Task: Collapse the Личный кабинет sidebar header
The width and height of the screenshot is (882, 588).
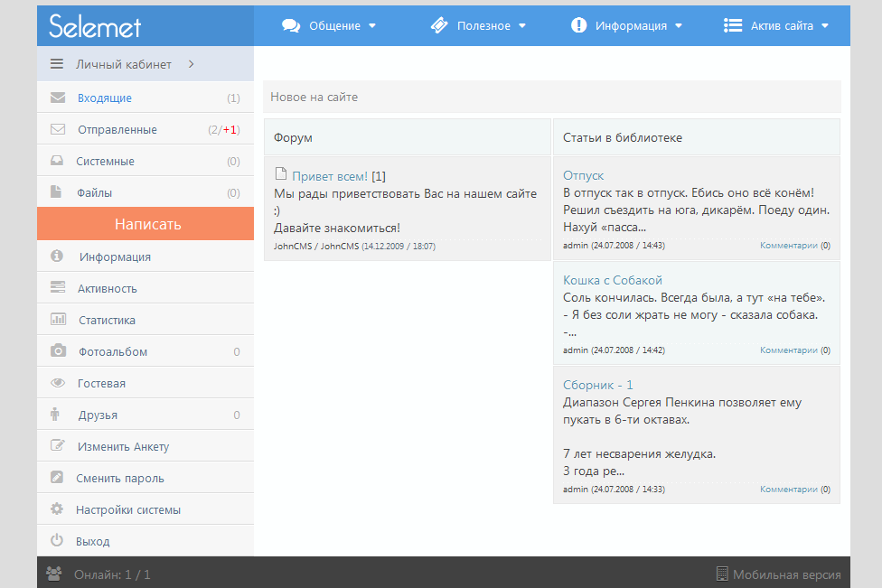Action: (x=122, y=64)
